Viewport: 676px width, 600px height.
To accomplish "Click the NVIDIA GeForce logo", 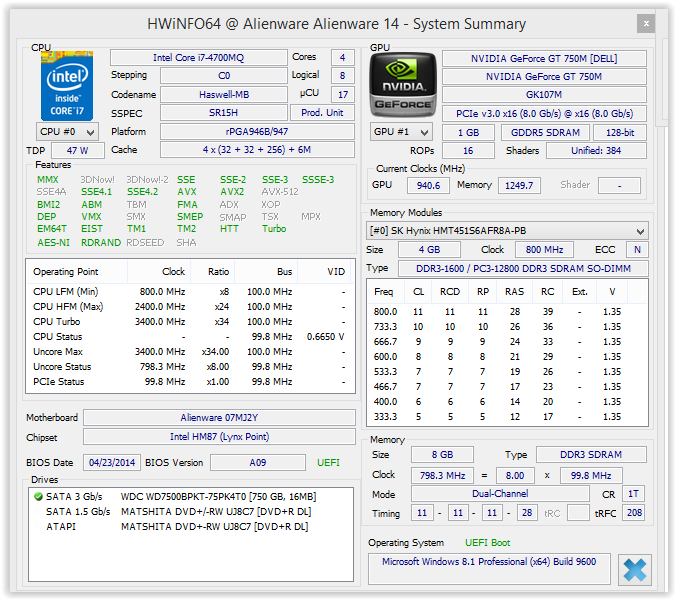I will (x=403, y=85).
